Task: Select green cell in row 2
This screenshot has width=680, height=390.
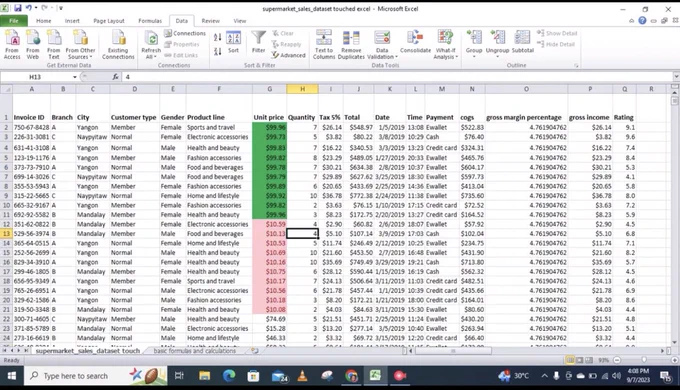Action: tap(269, 127)
